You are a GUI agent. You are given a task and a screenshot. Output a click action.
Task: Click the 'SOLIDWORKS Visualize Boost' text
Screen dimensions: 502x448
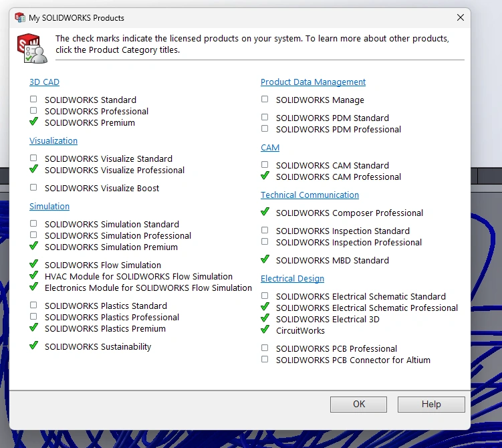coord(102,189)
